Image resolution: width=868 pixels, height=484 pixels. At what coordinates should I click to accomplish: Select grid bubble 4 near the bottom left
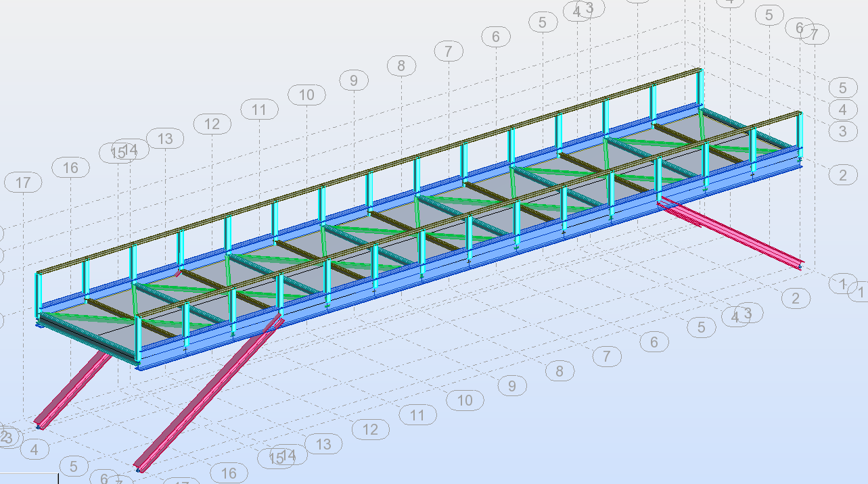[x=35, y=447]
